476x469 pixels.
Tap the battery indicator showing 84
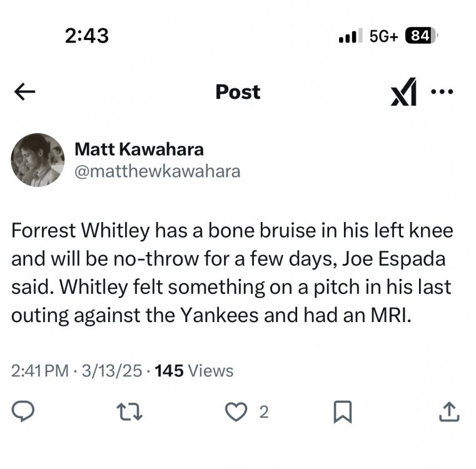click(420, 36)
